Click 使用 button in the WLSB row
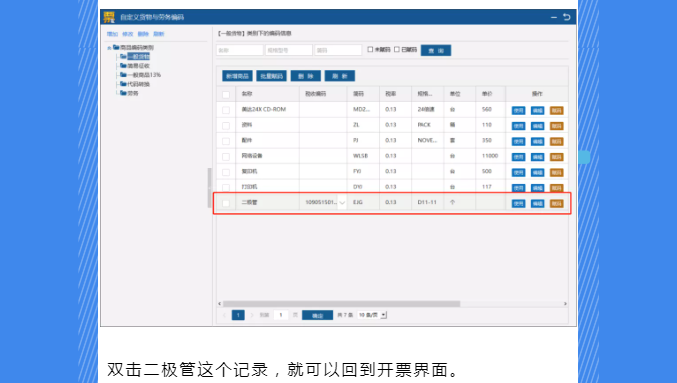 [519, 157]
